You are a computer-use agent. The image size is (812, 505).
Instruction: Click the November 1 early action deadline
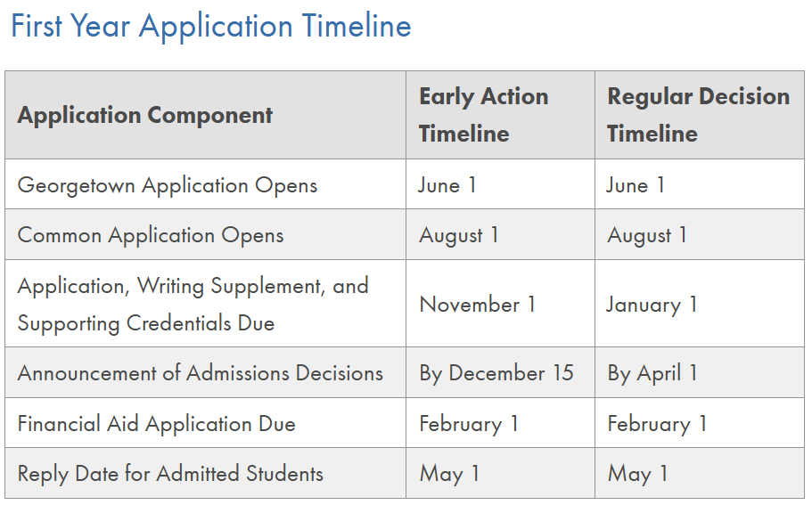tap(477, 305)
